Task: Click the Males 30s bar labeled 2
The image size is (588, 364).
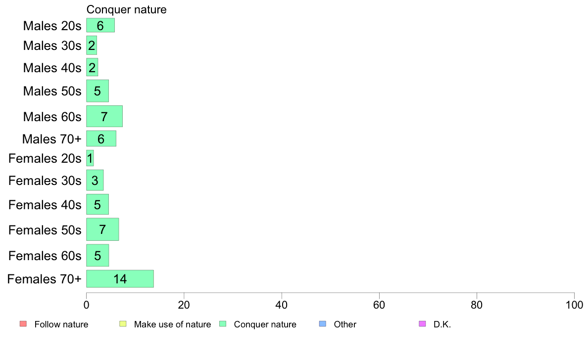Action: (x=92, y=45)
